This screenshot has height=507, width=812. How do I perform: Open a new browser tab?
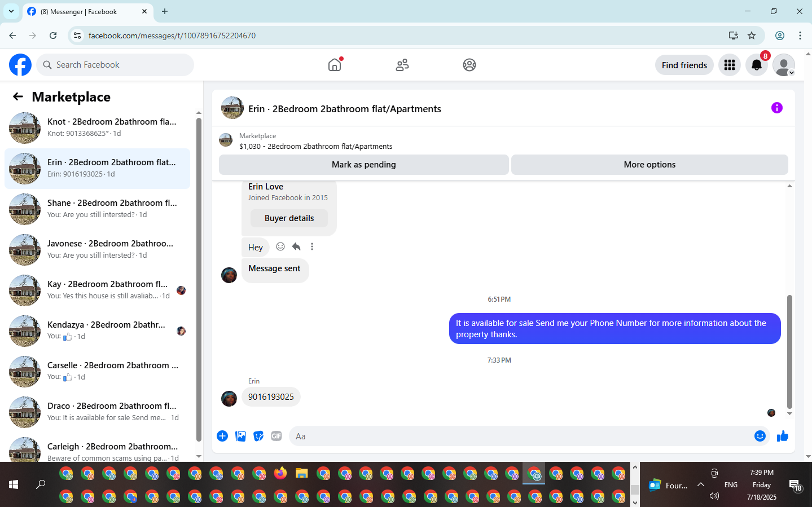(x=165, y=11)
